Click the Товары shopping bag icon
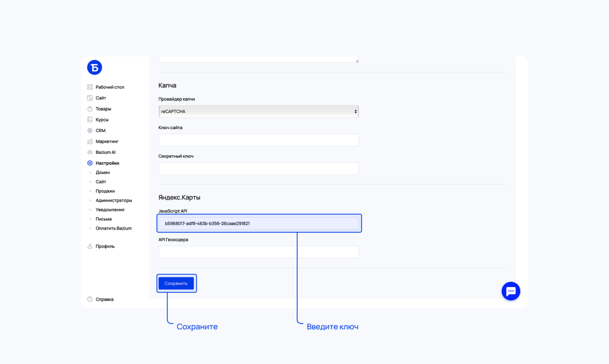 tap(90, 109)
